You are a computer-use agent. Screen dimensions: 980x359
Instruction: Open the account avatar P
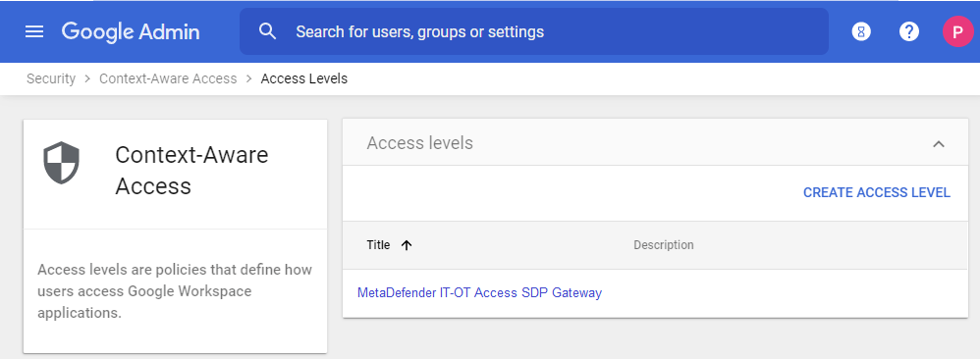(957, 31)
